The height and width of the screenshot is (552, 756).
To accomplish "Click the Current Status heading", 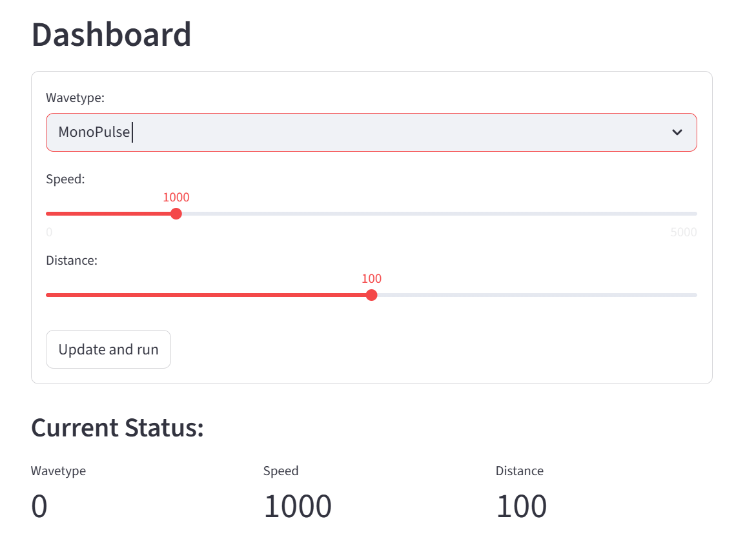I will coord(117,428).
